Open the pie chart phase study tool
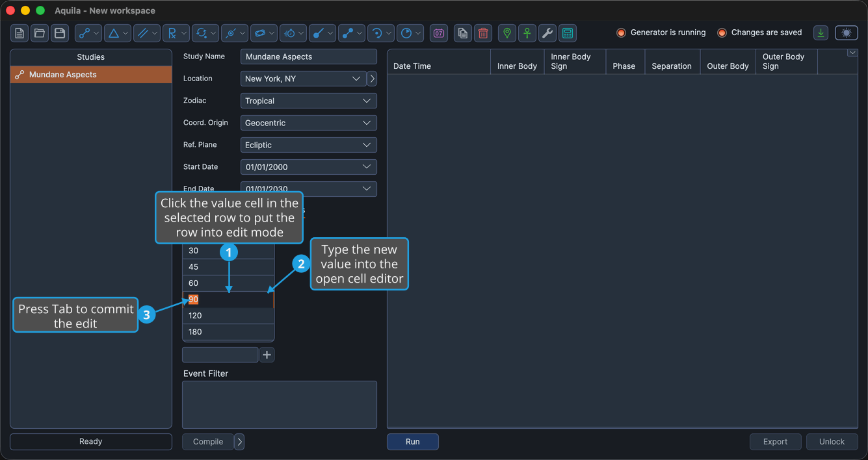The image size is (868, 460). (x=410, y=33)
